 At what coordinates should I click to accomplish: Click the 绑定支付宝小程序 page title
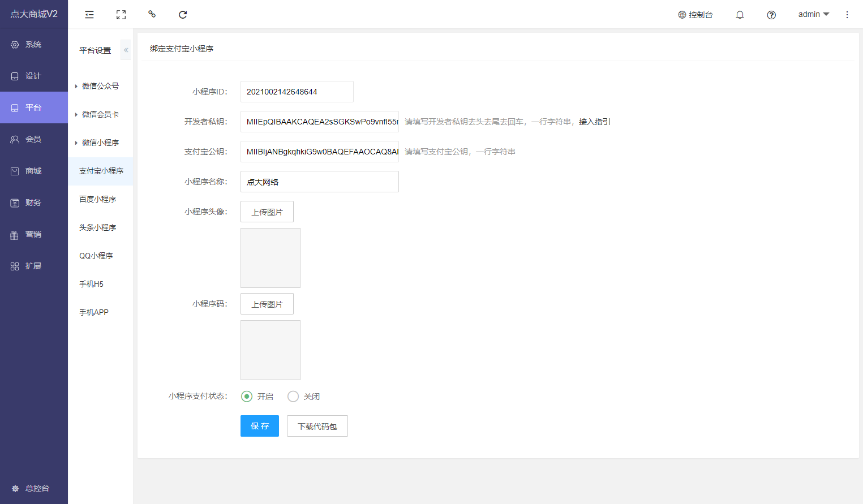(182, 49)
